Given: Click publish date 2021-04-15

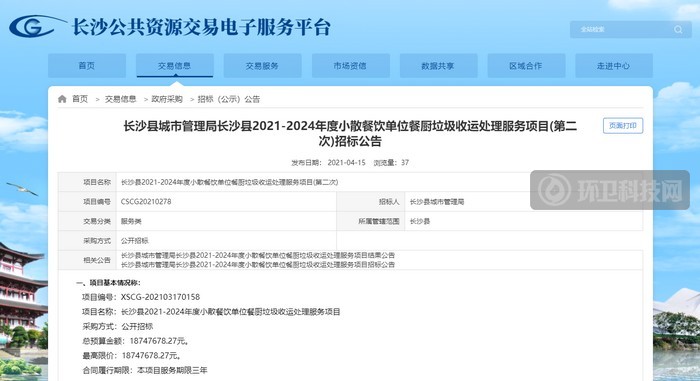Looking at the screenshot, I should [346, 163].
